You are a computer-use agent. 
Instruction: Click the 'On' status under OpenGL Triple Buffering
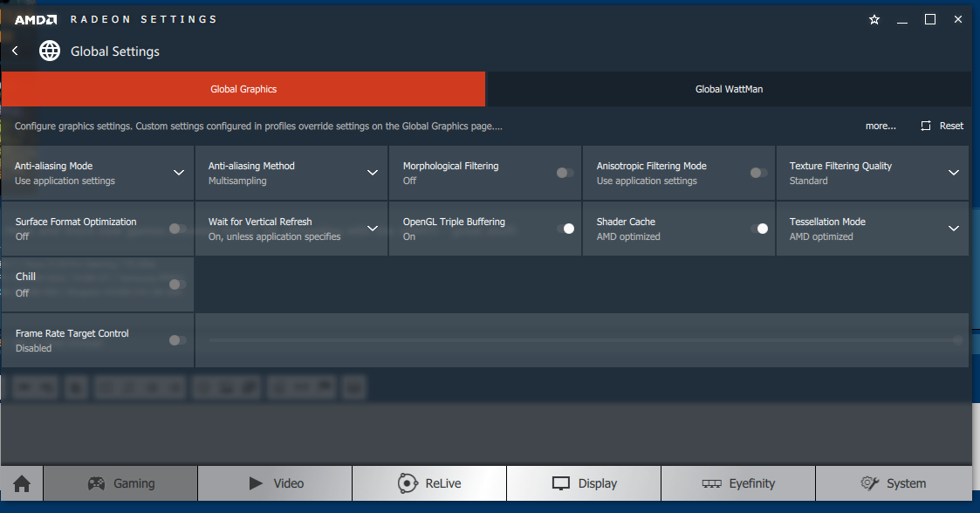408,236
